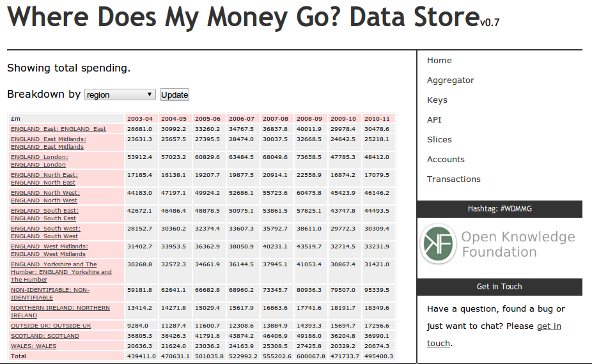Open the API menu item
Image resolution: width=592 pixels, height=364 pixels.
(434, 120)
